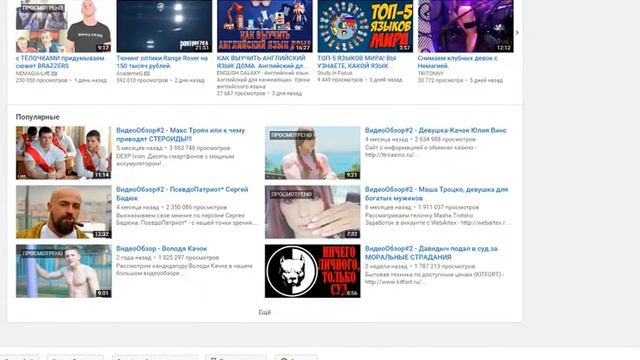
Task: Open thumbnail of 'Володя Качок' video
Action: (x=64, y=271)
